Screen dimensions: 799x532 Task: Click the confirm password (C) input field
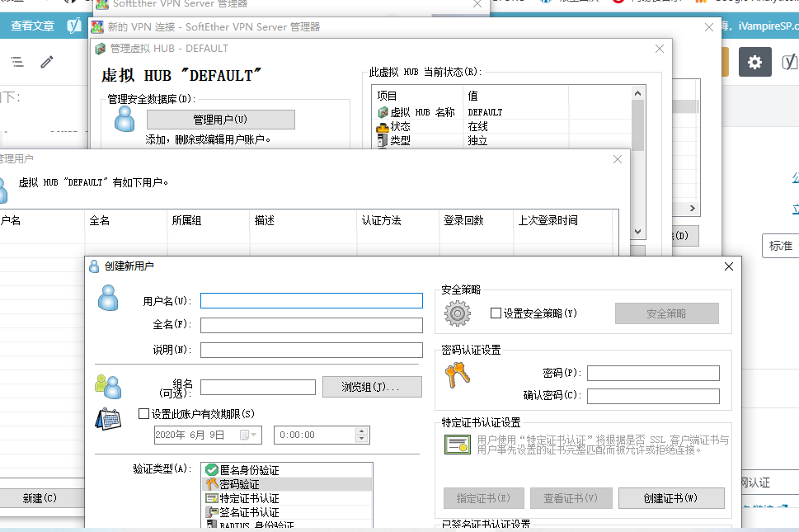[653, 396]
